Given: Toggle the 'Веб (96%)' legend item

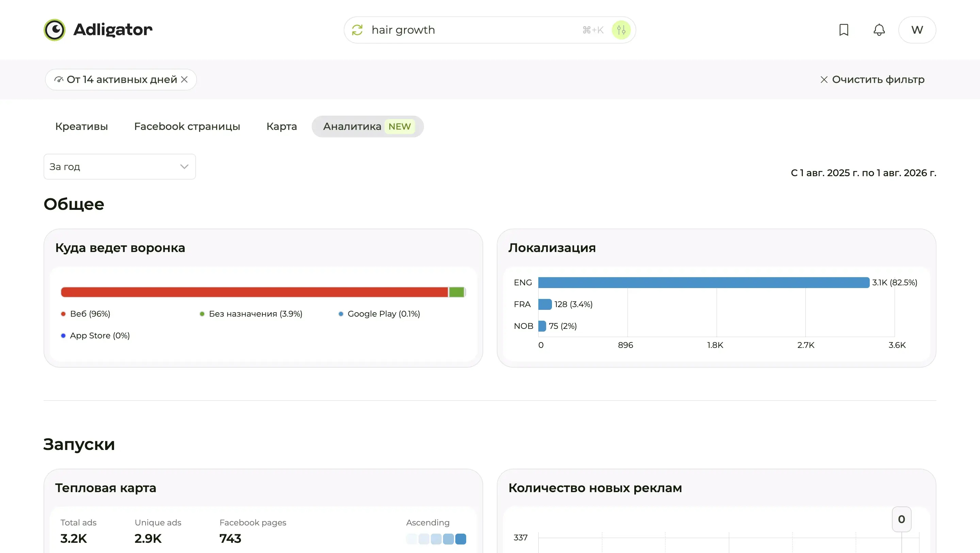Looking at the screenshot, I should point(86,314).
